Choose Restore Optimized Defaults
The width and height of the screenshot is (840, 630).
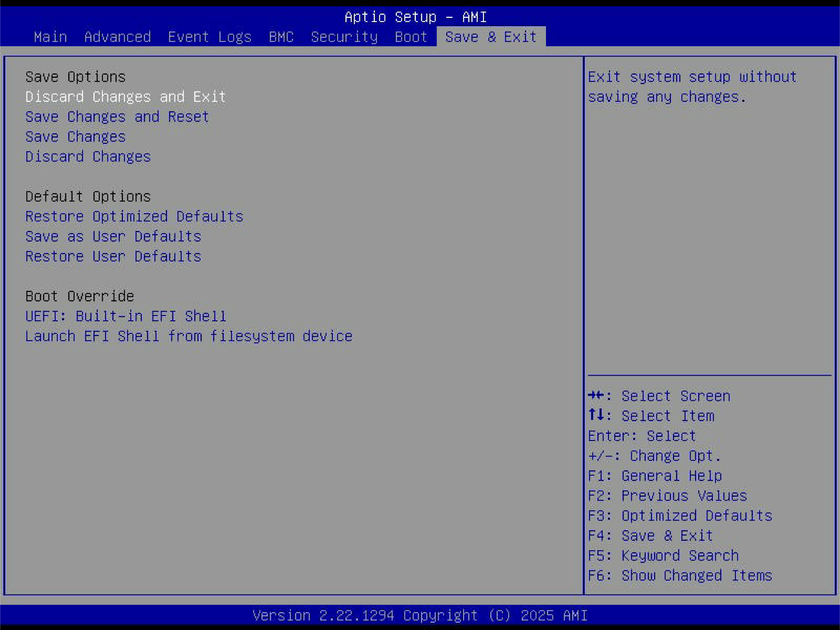point(134,216)
